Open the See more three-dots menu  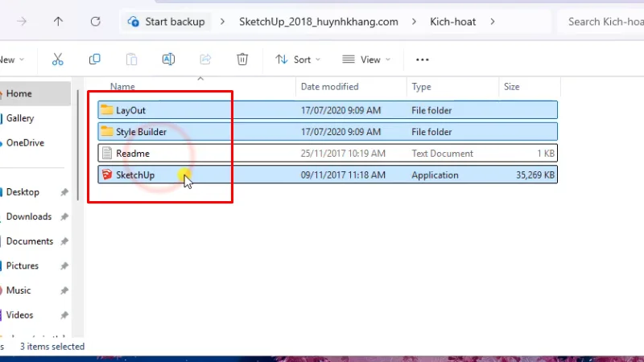[x=422, y=60]
